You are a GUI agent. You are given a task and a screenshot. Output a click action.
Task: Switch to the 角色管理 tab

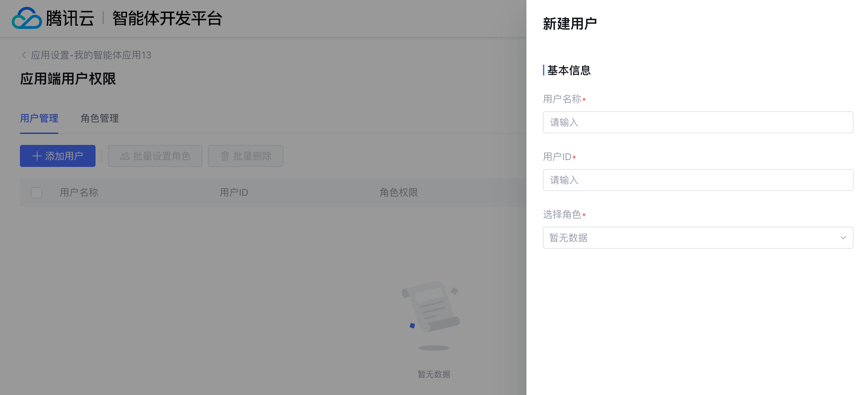[100, 118]
